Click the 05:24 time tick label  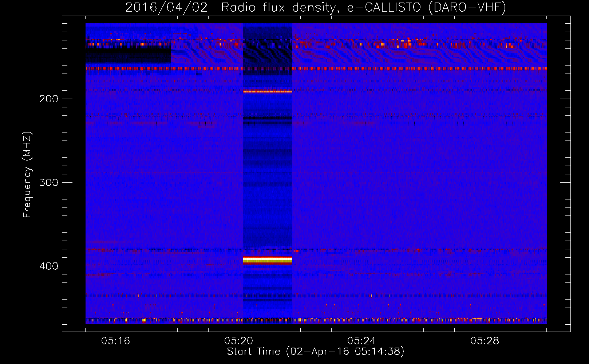click(x=361, y=341)
